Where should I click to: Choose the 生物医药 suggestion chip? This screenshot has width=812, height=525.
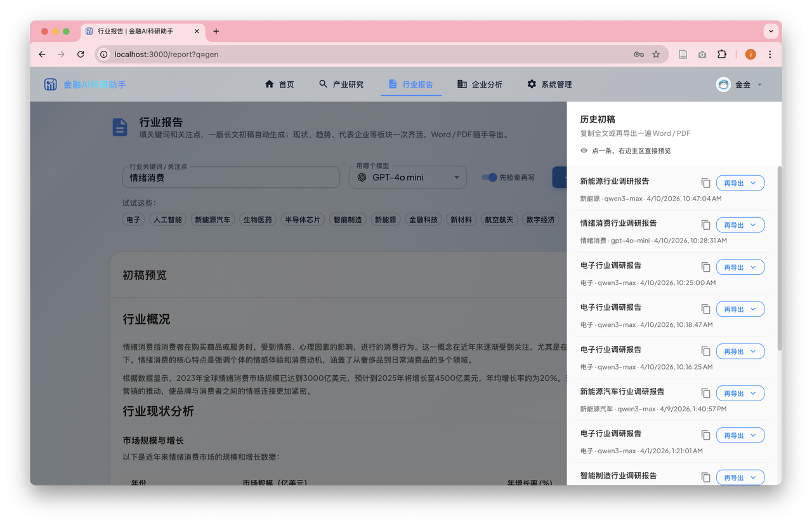click(258, 220)
